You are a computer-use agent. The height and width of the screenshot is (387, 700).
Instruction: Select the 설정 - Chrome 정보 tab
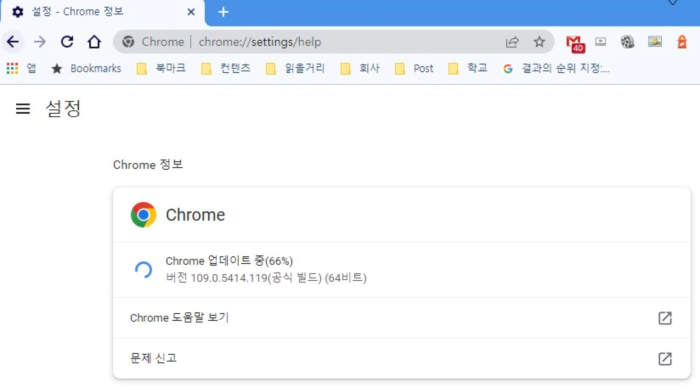(103, 12)
